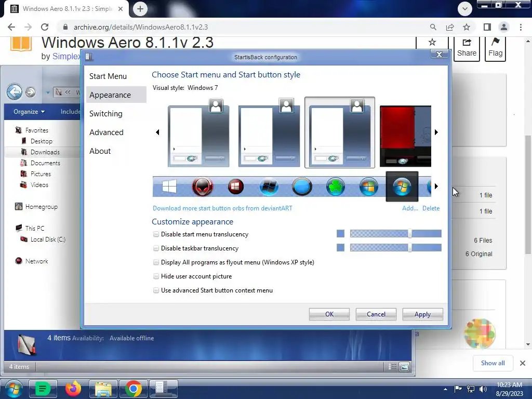532x399 pixels.
Task: Toggle Disable start menu translucency checkbox
Action: tap(156, 234)
